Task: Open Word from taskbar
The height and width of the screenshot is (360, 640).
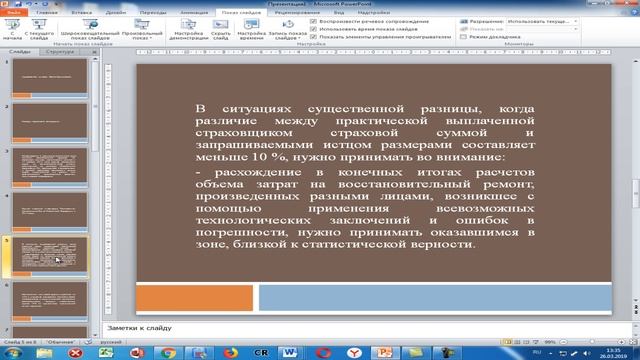Action: click(290, 353)
